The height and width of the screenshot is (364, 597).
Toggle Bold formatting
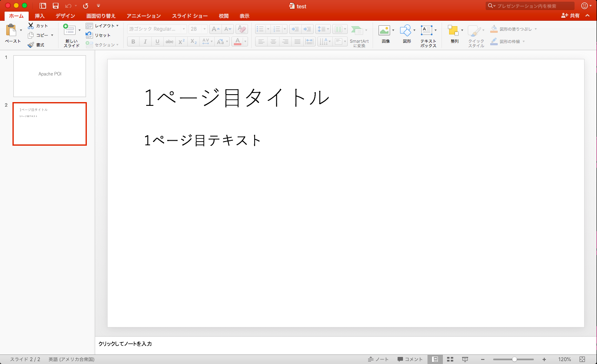pos(133,42)
